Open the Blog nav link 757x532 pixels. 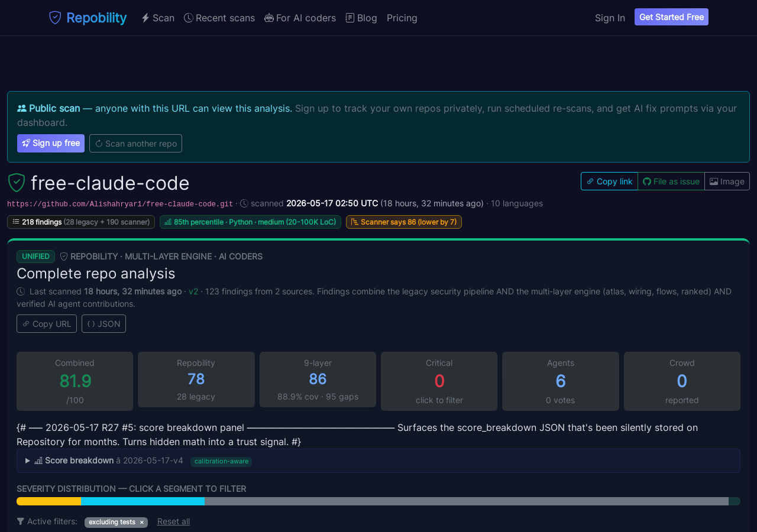point(361,18)
